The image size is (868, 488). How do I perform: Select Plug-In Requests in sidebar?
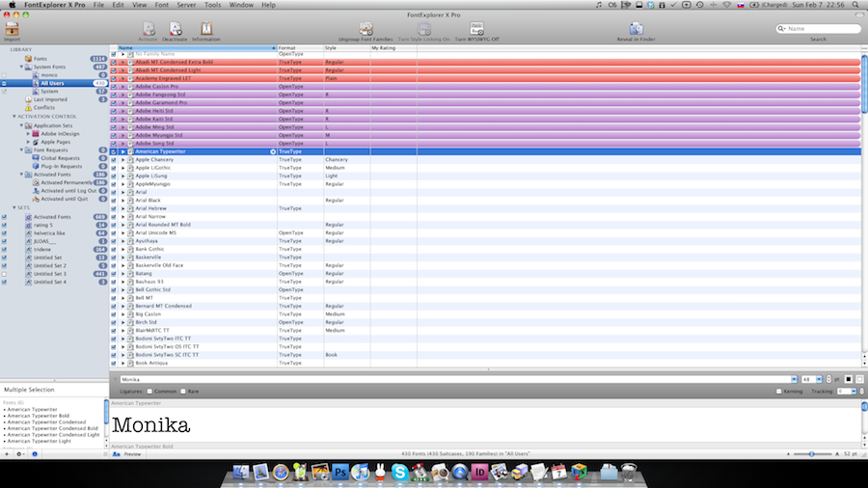click(x=61, y=166)
